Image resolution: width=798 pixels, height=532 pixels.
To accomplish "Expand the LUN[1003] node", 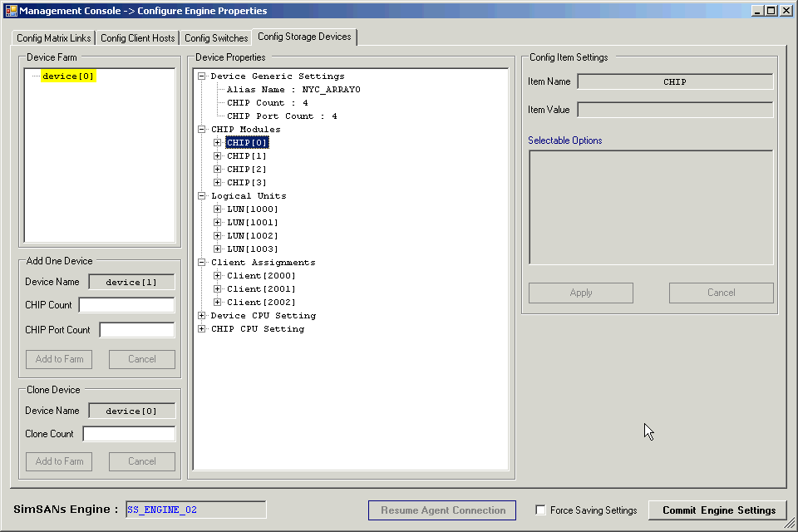I will point(217,249).
